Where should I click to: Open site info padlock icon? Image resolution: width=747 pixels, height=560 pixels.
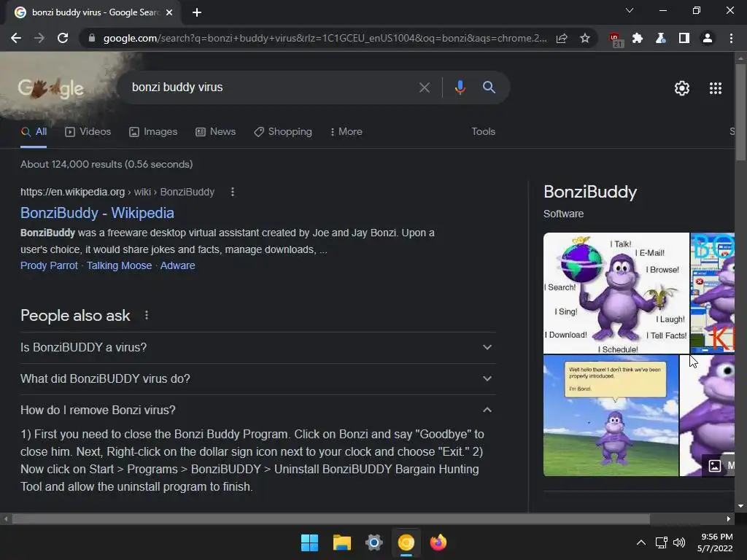(x=92, y=38)
